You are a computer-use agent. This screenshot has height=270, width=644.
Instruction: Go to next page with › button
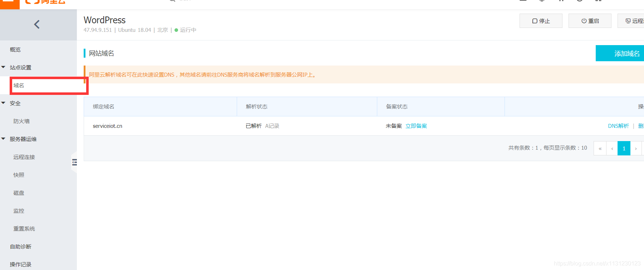coord(636,148)
